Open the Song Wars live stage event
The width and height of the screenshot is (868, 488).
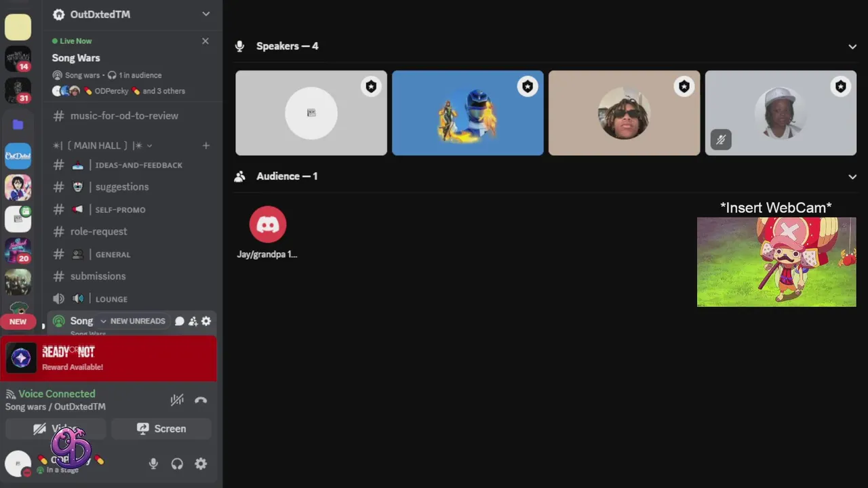(x=76, y=58)
